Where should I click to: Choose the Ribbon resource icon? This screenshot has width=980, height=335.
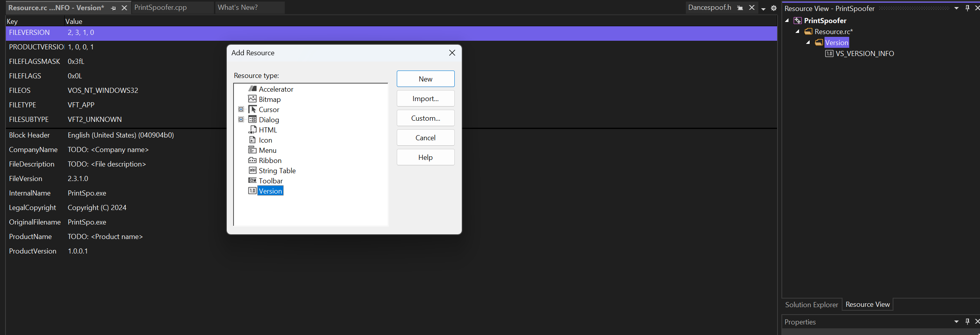click(252, 160)
